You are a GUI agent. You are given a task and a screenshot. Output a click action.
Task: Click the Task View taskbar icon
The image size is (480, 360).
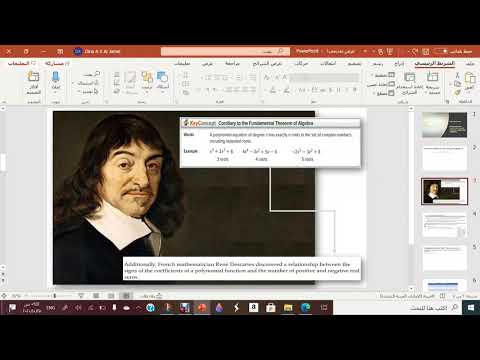coord(324,307)
